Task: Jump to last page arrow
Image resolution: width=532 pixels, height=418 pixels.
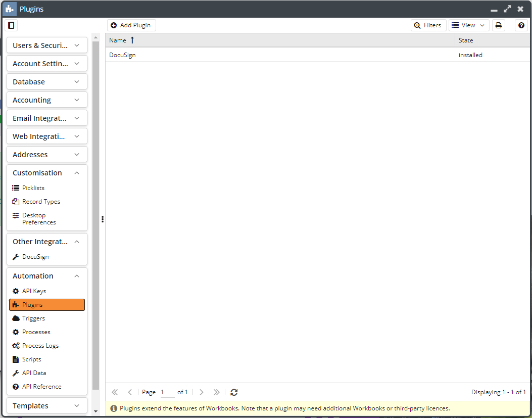Action: pos(217,392)
